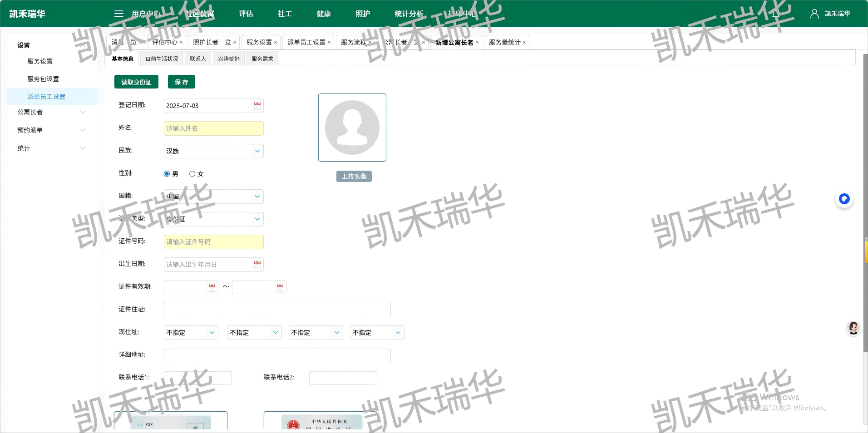Image resolution: width=868 pixels, height=433 pixels.
Task: Click the 读取身份证 button
Action: pos(136,82)
